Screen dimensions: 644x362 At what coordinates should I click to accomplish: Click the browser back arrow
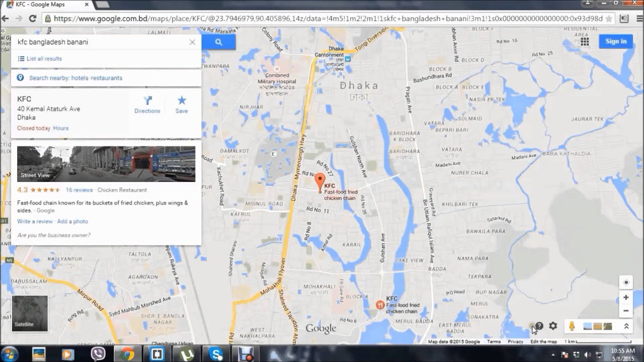[6, 19]
